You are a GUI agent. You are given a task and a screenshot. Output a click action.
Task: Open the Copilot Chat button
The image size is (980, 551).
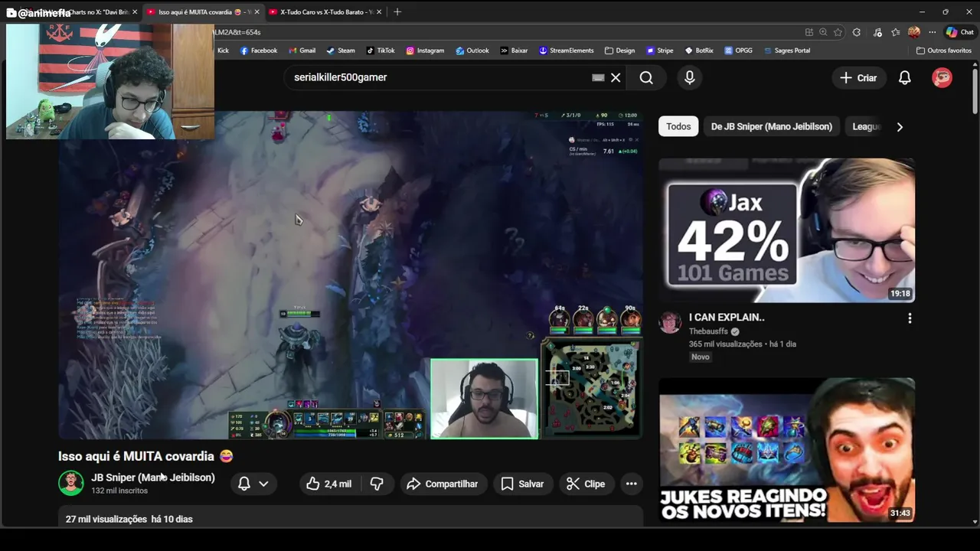click(960, 32)
